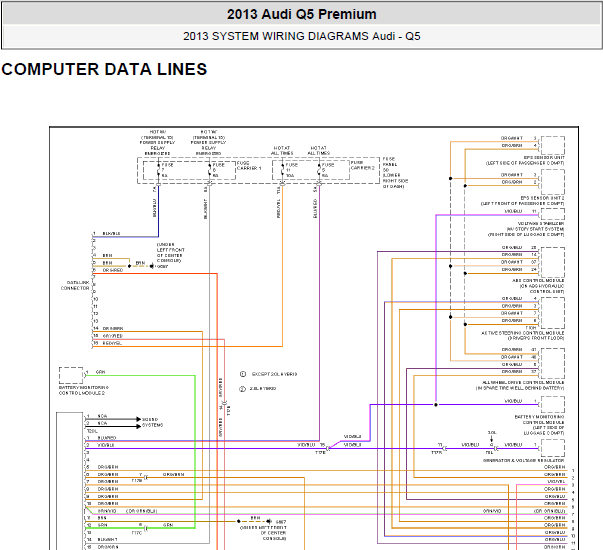Click the "3.0L" marker above generator connector
The height and width of the screenshot is (550, 603).
pos(492,433)
